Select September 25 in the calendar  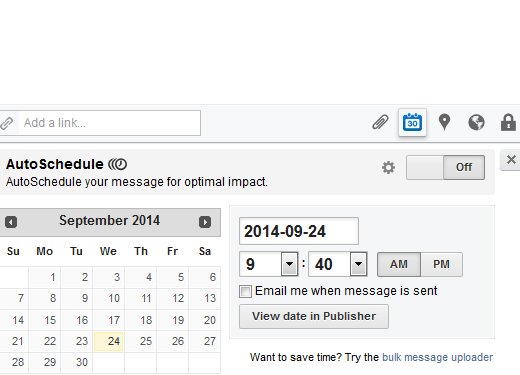pyautogui.click(x=141, y=341)
